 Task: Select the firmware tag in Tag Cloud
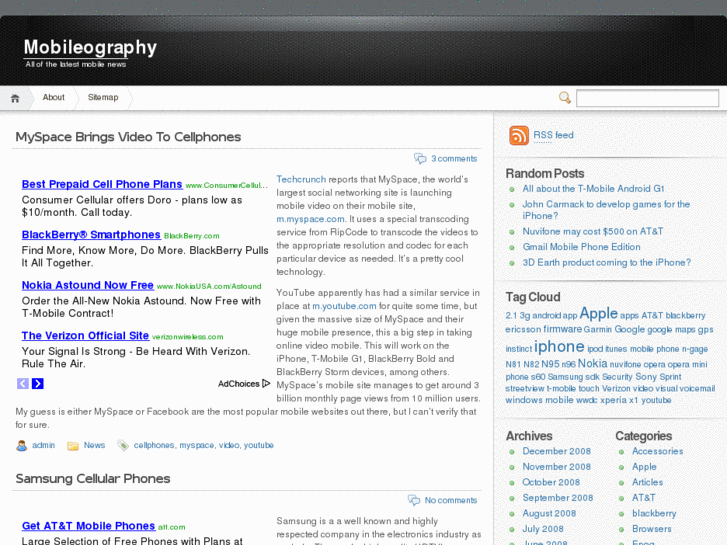click(x=562, y=329)
